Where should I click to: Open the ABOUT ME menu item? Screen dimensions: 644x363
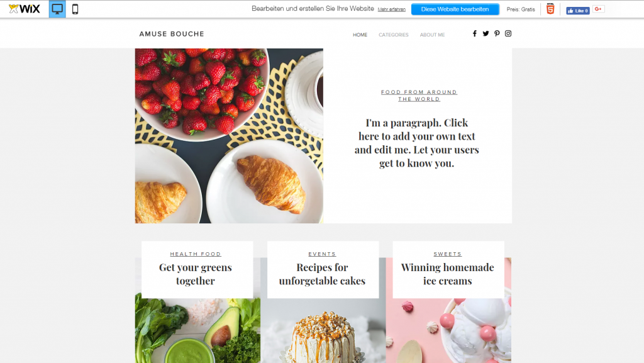(432, 35)
